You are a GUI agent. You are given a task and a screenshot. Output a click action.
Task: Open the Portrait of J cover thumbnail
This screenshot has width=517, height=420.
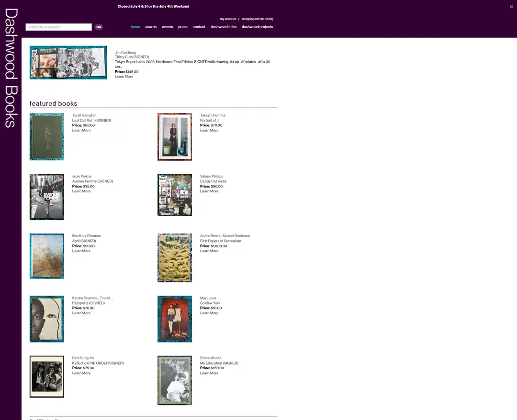(x=175, y=137)
